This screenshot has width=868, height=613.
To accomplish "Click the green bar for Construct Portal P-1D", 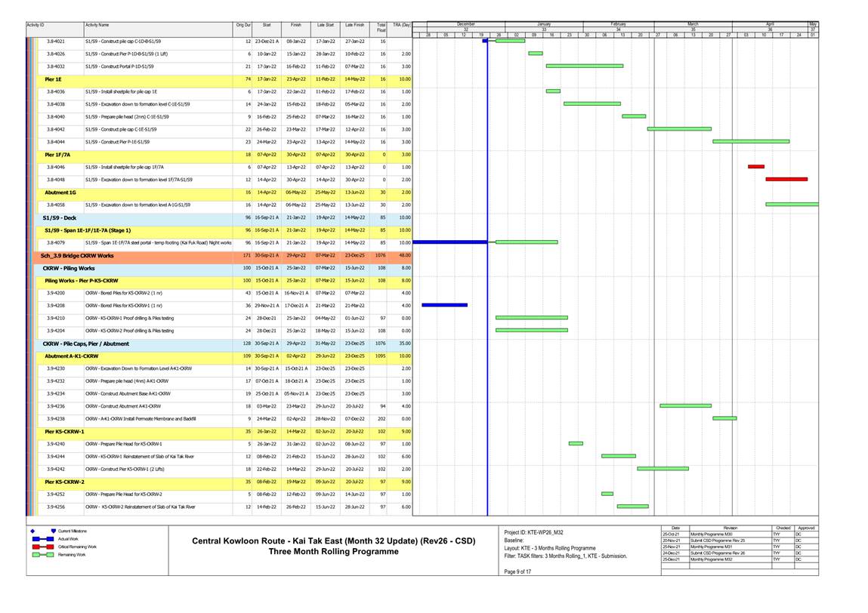I will point(584,66).
